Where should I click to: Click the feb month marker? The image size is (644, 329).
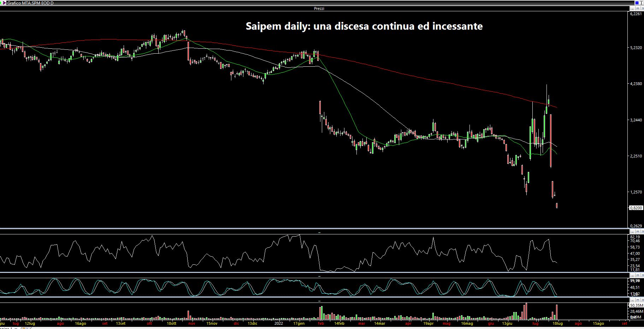(x=321, y=323)
